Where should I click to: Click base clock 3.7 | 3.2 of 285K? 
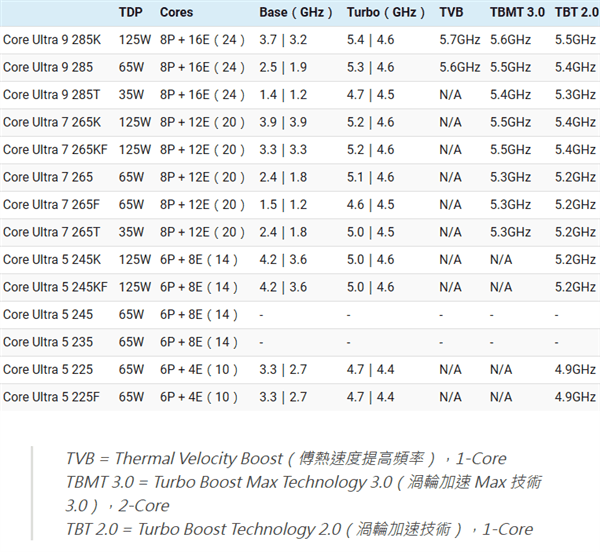click(283, 40)
